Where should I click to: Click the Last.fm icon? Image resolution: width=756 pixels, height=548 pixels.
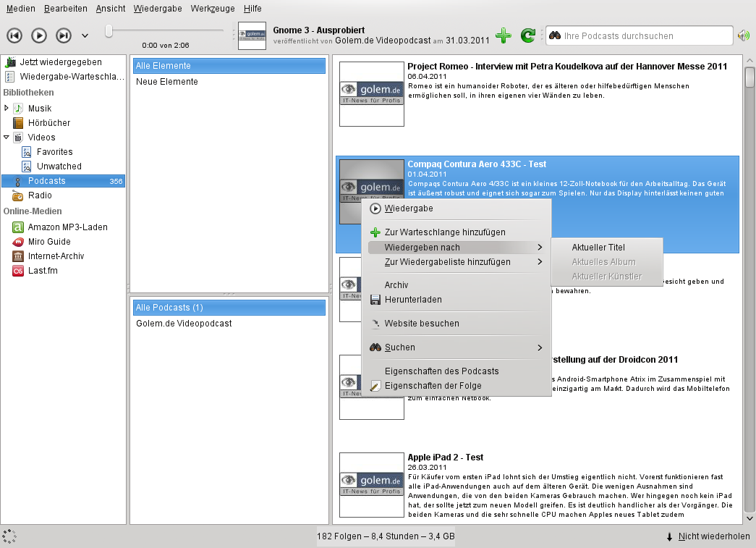point(18,271)
